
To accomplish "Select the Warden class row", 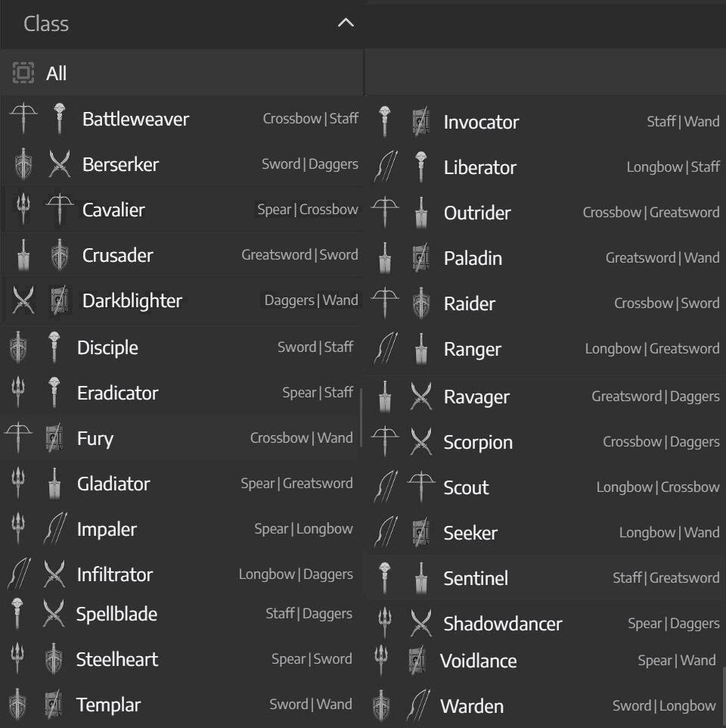I will point(547,706).
